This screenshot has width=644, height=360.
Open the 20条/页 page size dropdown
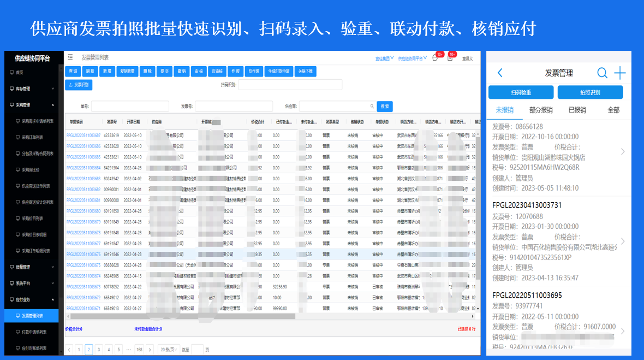coord(168,349)
